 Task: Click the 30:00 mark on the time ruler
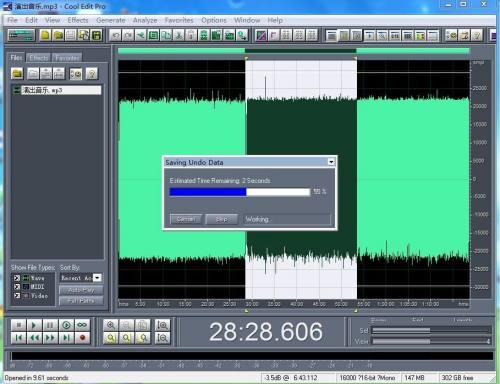click(x=252, y=304)
